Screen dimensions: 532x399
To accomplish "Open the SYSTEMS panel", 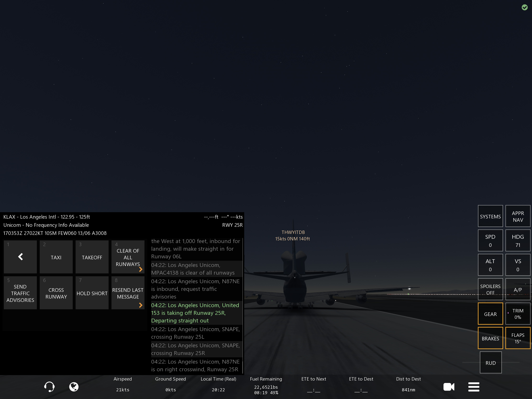I will (x=490, y=216).
